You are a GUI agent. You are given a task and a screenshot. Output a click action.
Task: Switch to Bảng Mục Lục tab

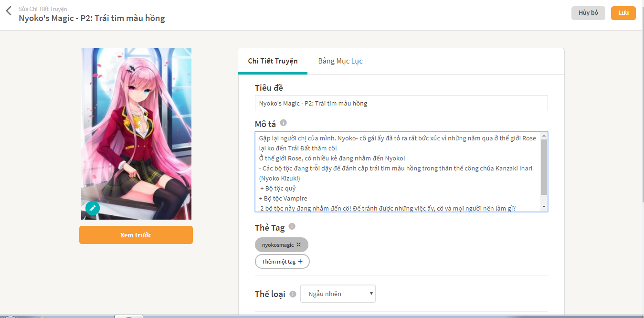(340, 61)
